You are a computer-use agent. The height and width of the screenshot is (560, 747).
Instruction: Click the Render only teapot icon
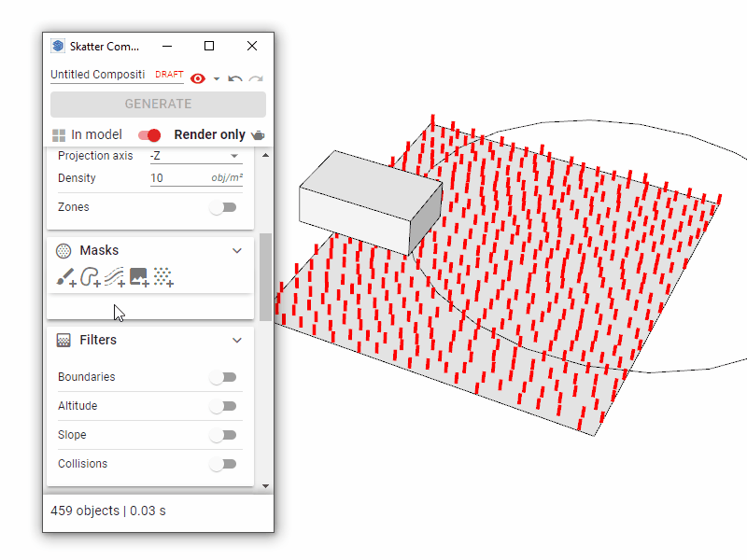tap(258, 135)
